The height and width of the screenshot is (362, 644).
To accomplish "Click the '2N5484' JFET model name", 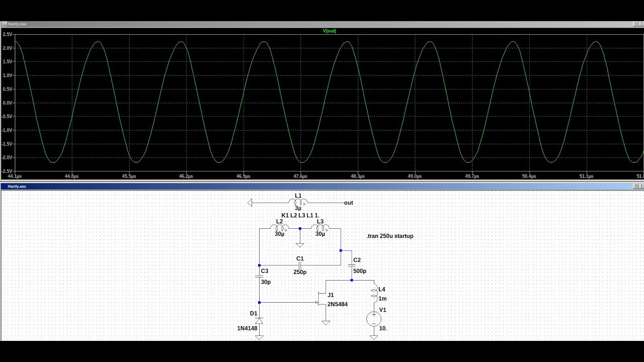I will point(338,304).
